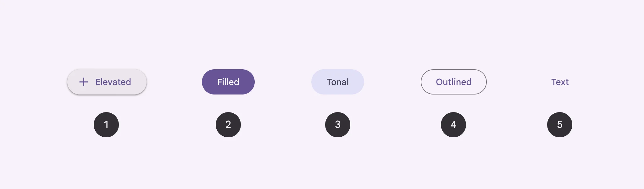This screenshot has height=189, width=644.
Task: Select the dark circle badge numbered 3
Action: pyautogui.click(x=337, y=125)
